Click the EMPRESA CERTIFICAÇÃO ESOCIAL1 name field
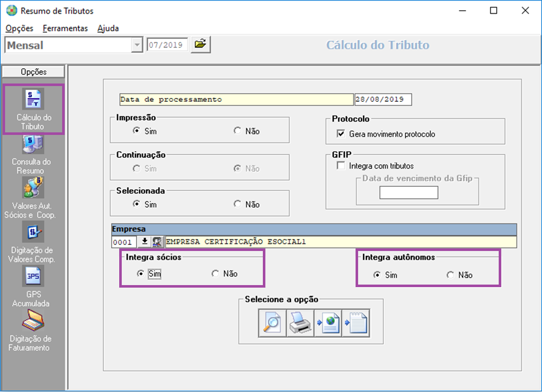 [x=341, y=242]
